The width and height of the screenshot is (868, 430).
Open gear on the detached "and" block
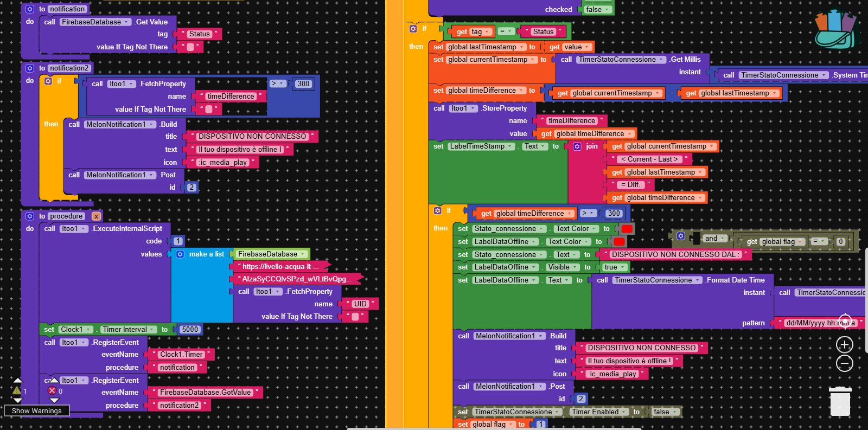coord(681,236)
